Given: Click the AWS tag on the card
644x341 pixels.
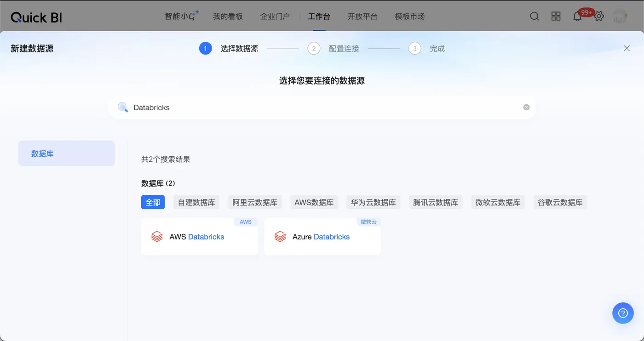Looking at the screenshot, I should coord(246,222).
